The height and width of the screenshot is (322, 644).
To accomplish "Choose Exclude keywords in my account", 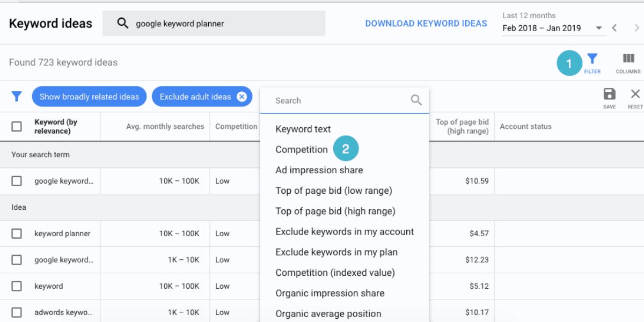I will (345, 232).
